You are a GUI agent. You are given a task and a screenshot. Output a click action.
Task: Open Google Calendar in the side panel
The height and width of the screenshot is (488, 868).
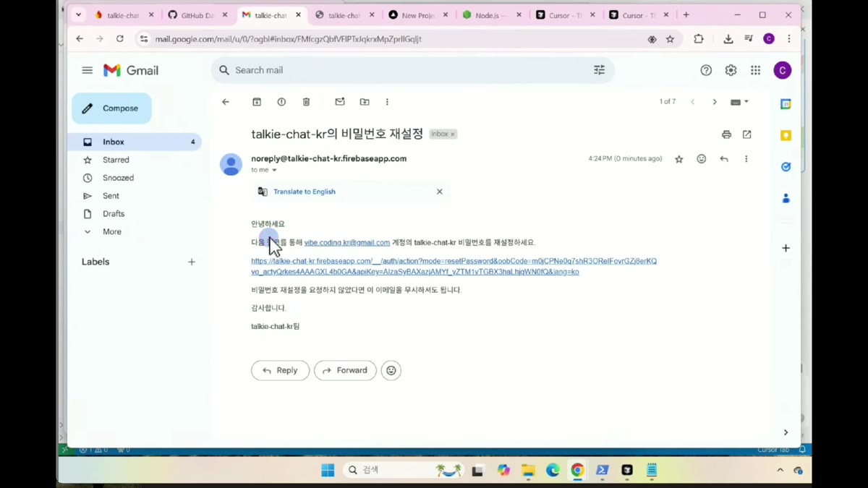pyautogui.click(x=786, y=104)
